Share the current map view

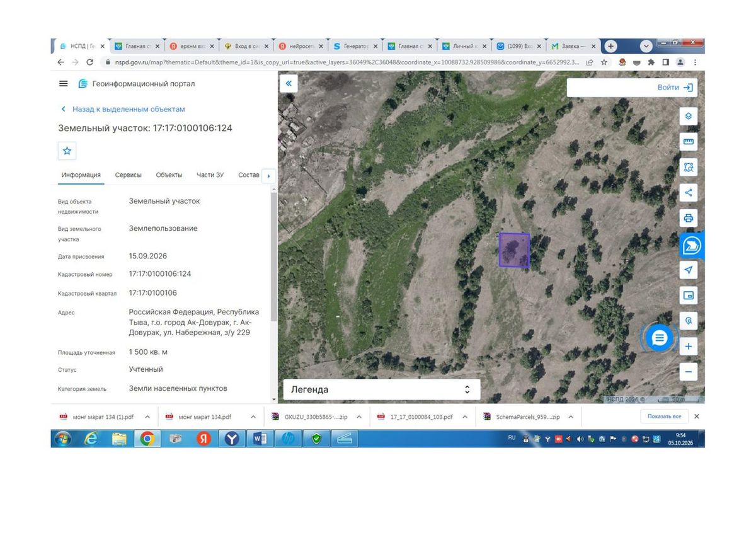pyautogui.click(x=689, y=193)
